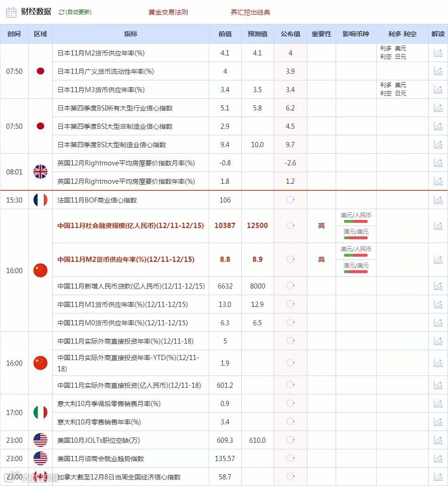The height and width of the screenshot is (486, 448).
Task: Open chart icon for 意大利10月零售销售年率 row
Action: pos(438,422)
